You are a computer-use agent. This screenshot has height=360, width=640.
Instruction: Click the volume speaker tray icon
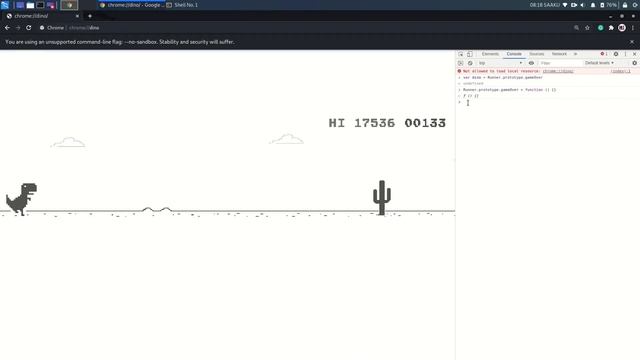click(x=583, y=5)
